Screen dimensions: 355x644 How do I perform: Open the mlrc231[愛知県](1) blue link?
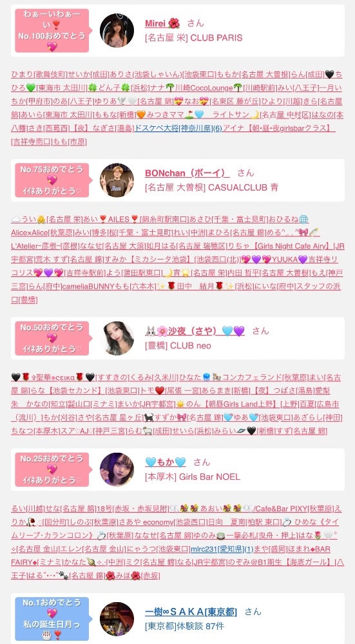tap(222, 549)
